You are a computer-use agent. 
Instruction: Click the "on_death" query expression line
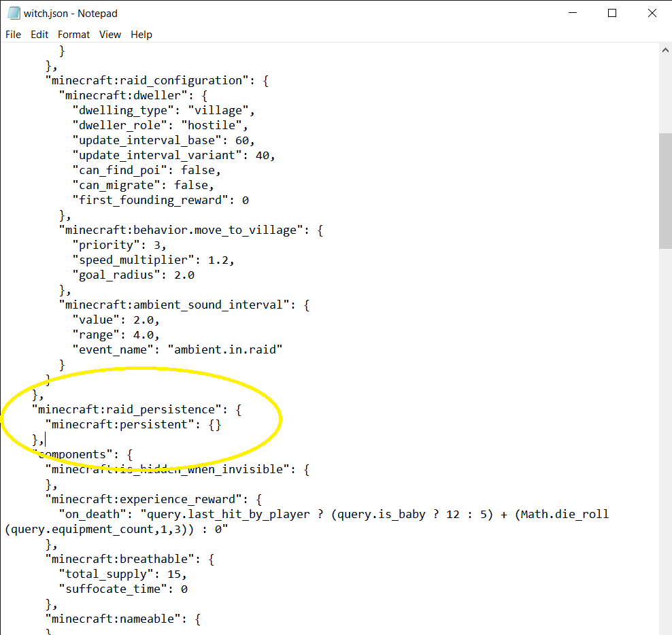click(x=334, y=515)
